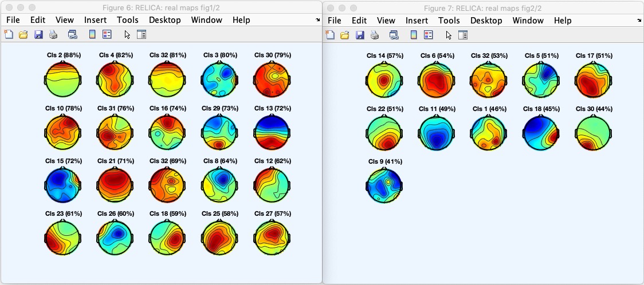Print Figure 7 using the printer icon
644x285 pixels.
click(x=375, y=34)
